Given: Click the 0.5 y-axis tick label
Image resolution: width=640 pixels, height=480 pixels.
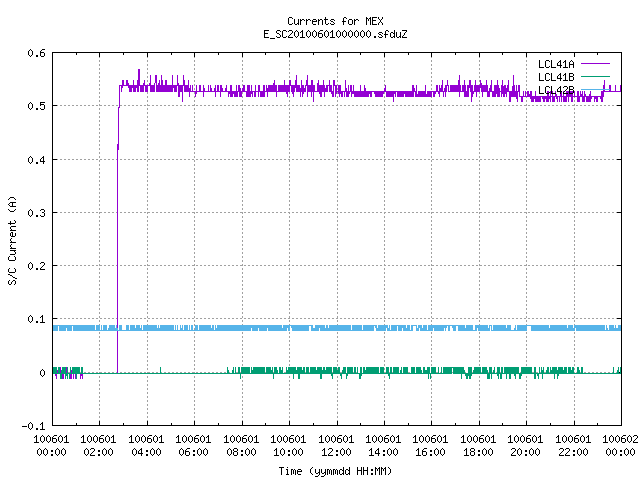Looking at the screenshot, I should tap(36, 106).
